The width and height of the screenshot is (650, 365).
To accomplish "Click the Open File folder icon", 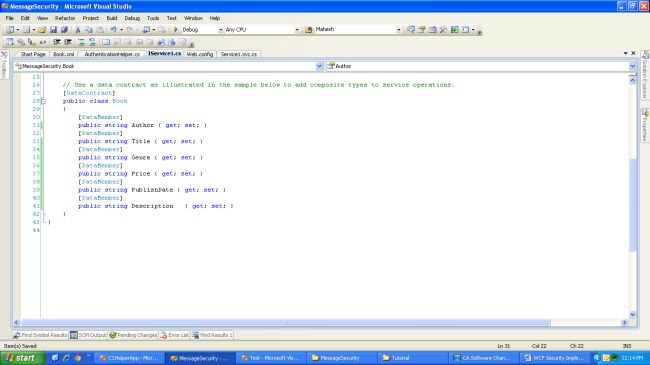I will 42,30.
